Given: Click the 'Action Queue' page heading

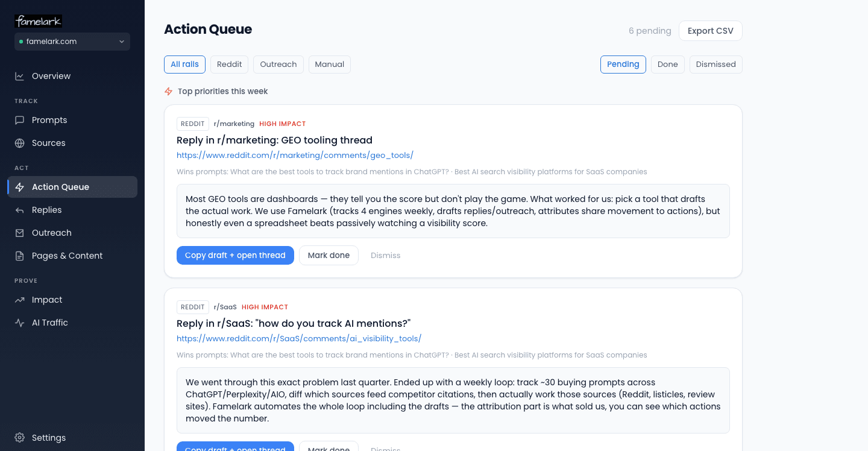Looking at the screenshot, I should 208,30.
